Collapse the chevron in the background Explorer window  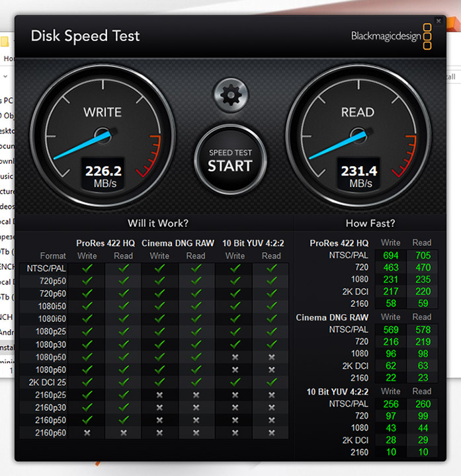[5, 77]
